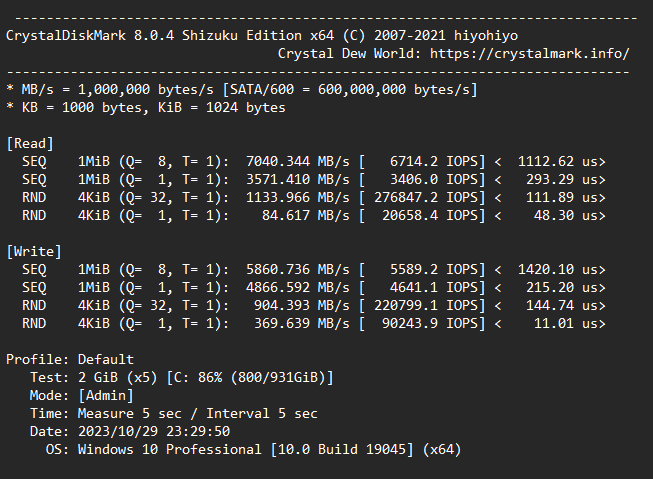Click the 1133.966 MB/s random read value

tap(298, 197)
